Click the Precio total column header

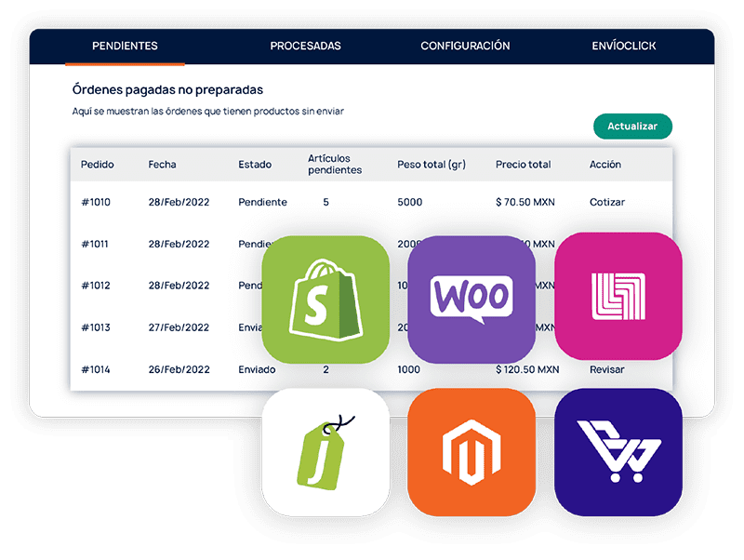(522, 164)
